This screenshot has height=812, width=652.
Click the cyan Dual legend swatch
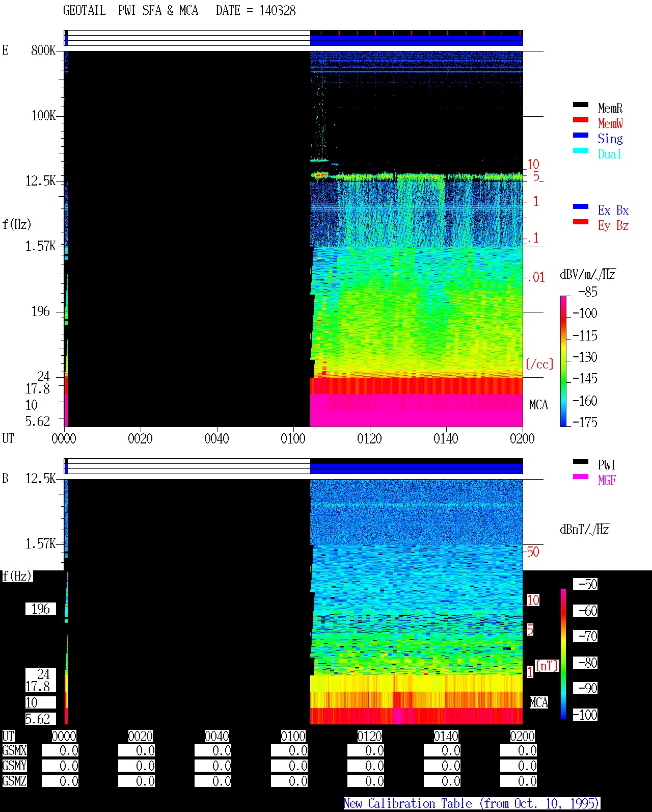point(581,150)
